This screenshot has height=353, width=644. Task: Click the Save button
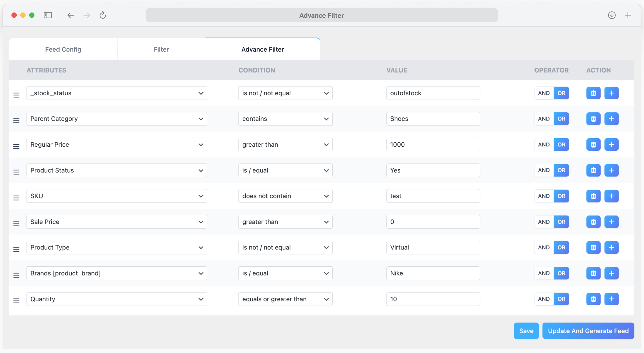526,331
